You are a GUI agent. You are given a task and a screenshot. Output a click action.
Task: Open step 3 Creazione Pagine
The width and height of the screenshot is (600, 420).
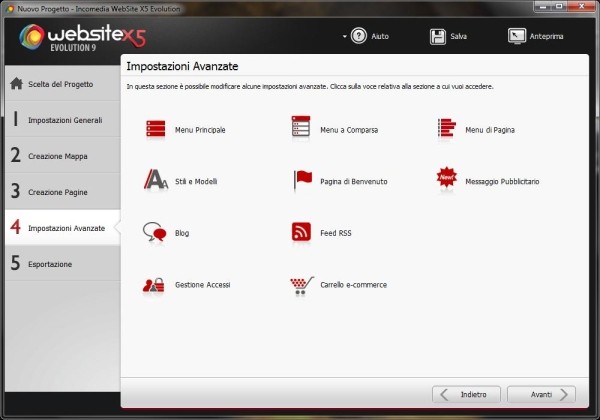click(x=60, y=192)
